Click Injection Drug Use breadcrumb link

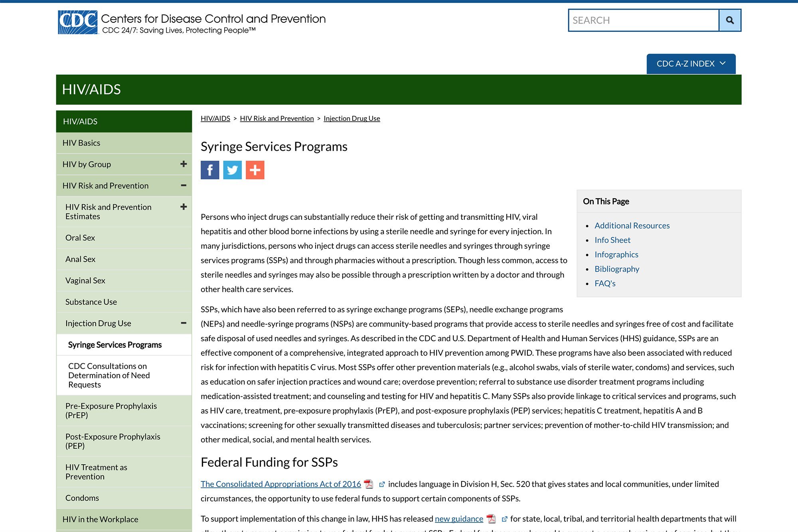tap(352, 118)
